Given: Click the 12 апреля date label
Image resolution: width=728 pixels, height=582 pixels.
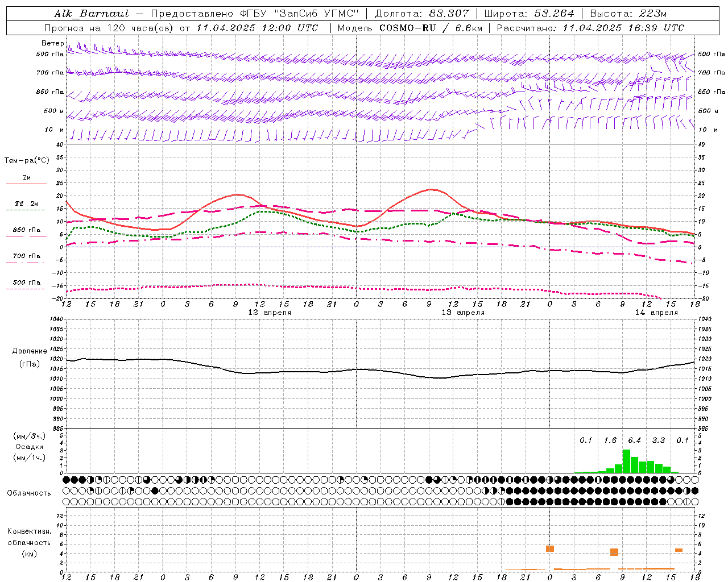Looking at the screenshot, I should (x=270, y=313).
